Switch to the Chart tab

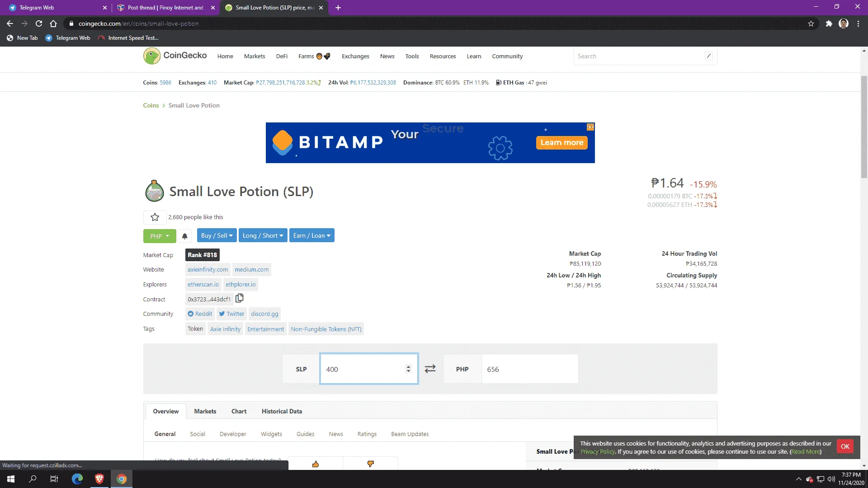click(239, 411)
